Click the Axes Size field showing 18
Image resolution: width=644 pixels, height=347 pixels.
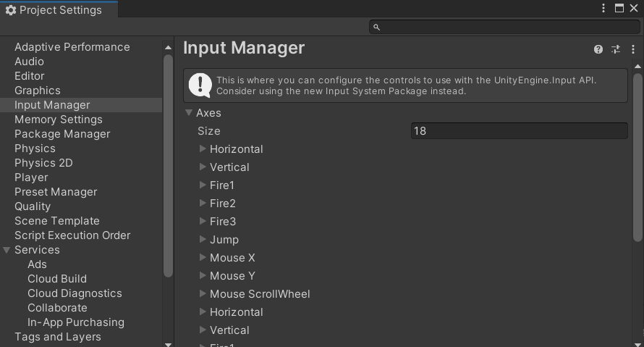(x=519, y=130)
